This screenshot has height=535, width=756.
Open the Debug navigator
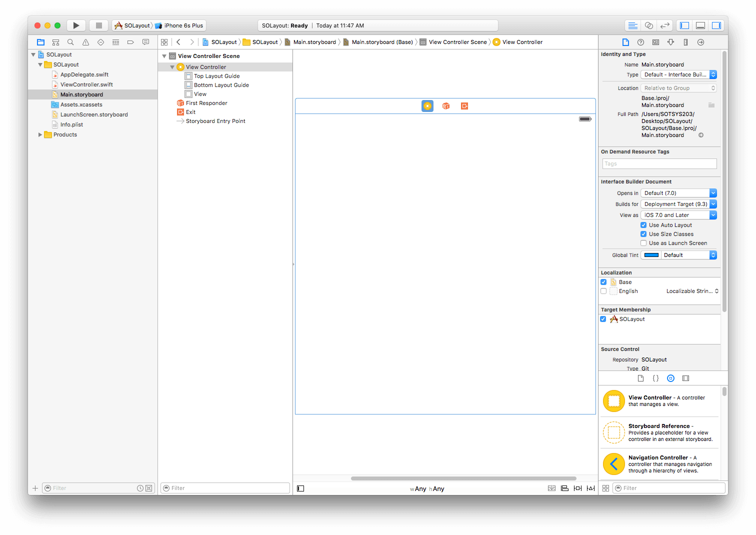tap(115, 42)
